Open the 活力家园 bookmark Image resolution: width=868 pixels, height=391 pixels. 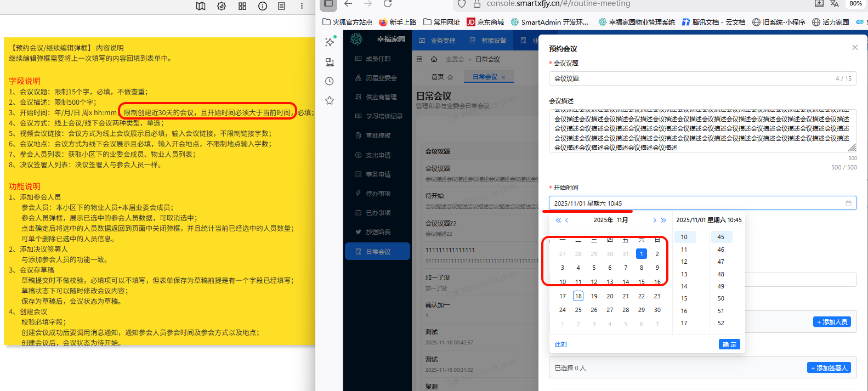tap(831, 22)
